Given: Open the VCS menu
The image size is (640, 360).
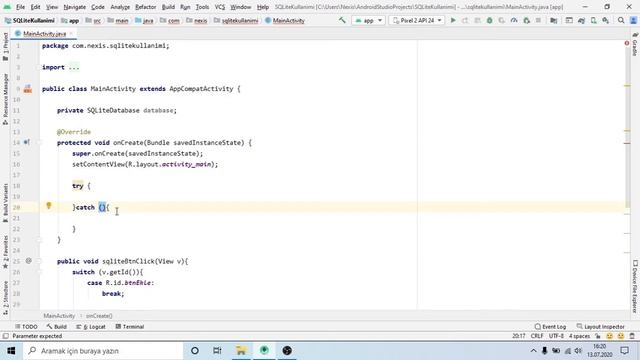Looking at the screenshot, I should pyautogui.click(x=220, y=7).
